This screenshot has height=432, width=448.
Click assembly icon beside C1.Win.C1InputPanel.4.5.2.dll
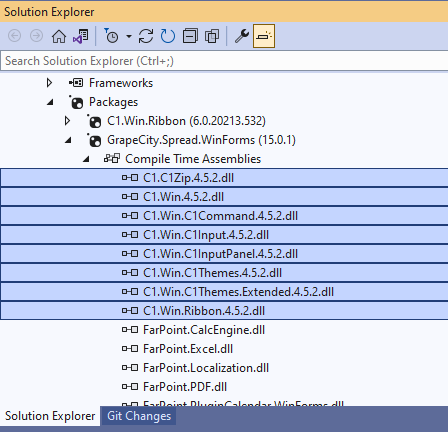(130, 254)
